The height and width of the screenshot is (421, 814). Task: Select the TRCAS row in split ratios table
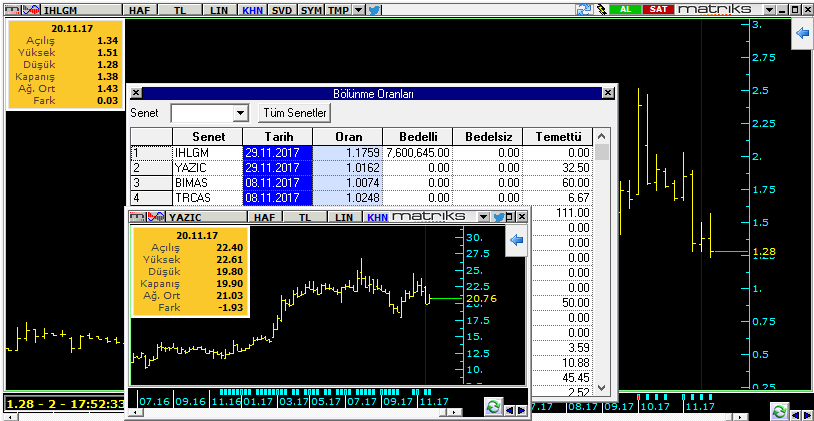point(362,198)
